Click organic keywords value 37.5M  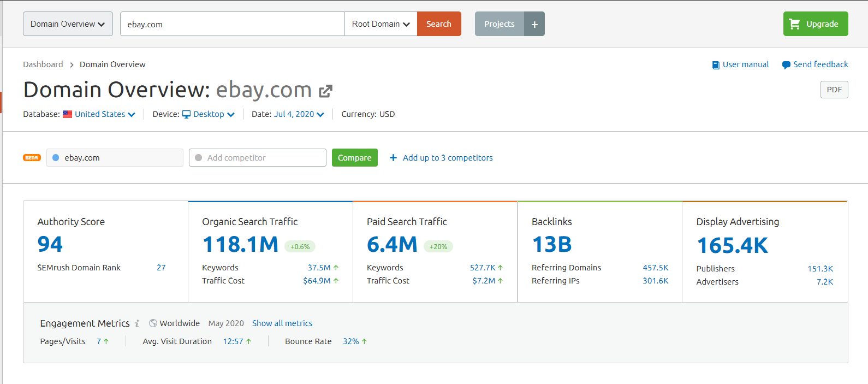(x=319, y=268)
